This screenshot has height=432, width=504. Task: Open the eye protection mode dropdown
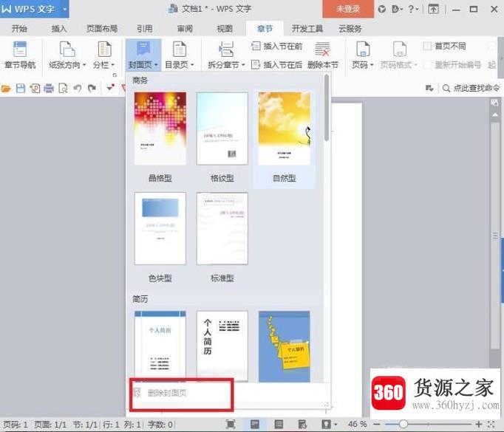click(329, 425)
